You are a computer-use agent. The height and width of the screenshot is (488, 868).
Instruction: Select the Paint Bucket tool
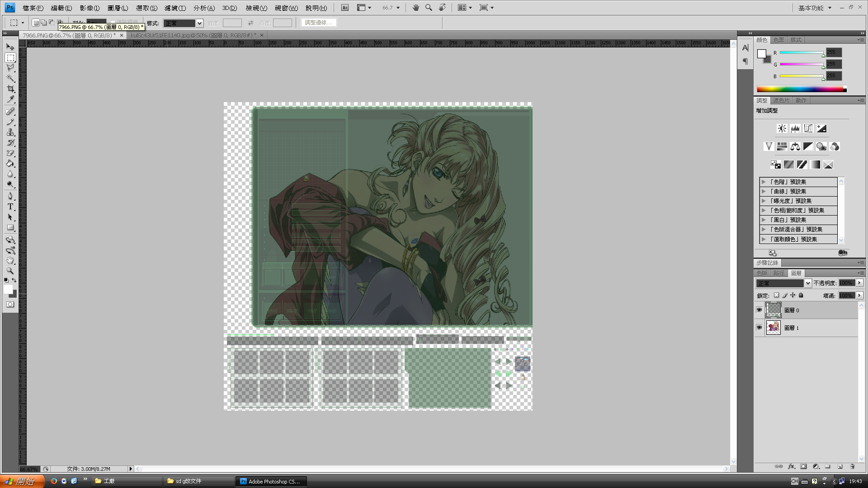point(10,164)
